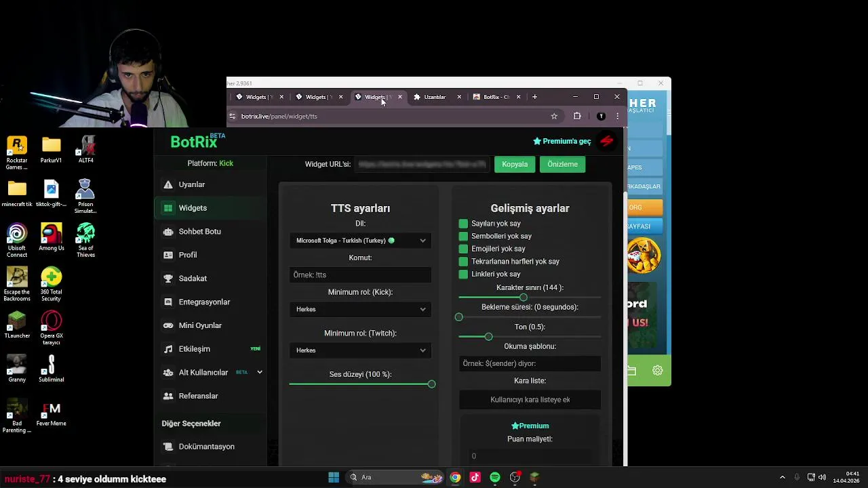Focus Okuma şablonu input field

tap(530, 363)
